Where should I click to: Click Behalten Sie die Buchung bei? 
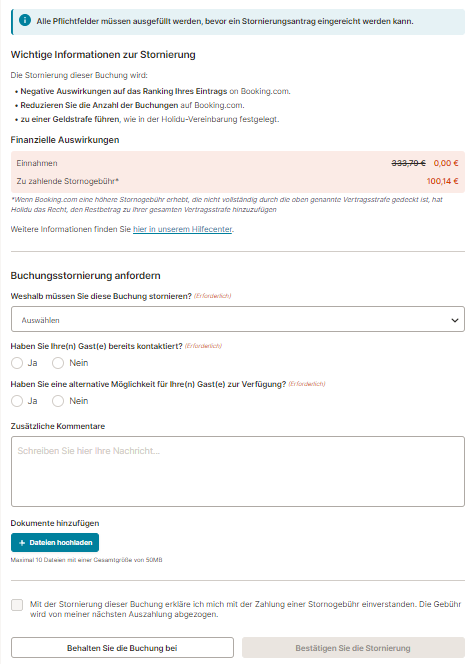click(x=122, y=648)
